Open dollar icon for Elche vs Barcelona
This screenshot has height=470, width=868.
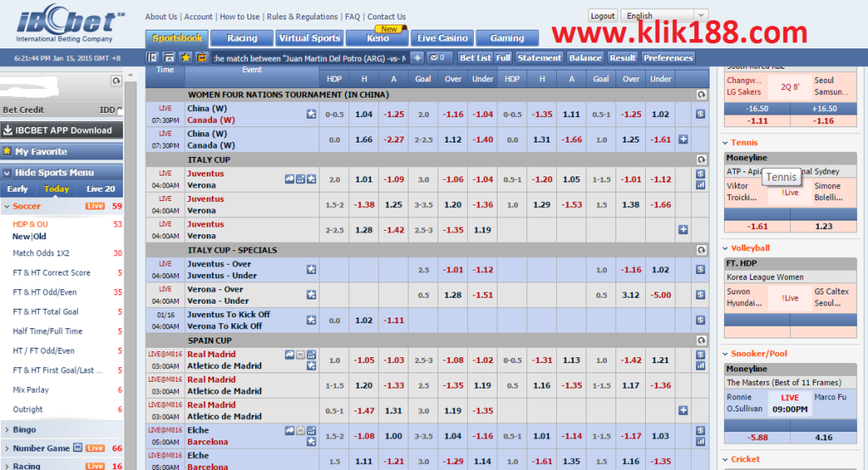tap(700, 431)
